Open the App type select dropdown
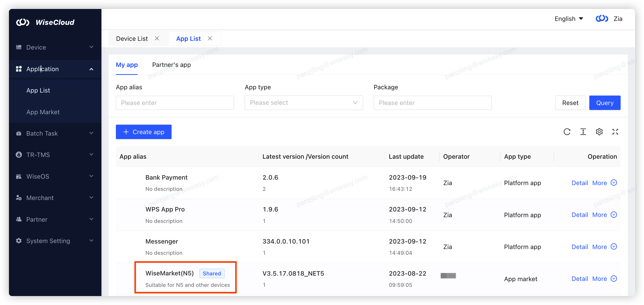The height and width of the screenshot is (305, 644). pyautogui.click(x=304, y=102)
